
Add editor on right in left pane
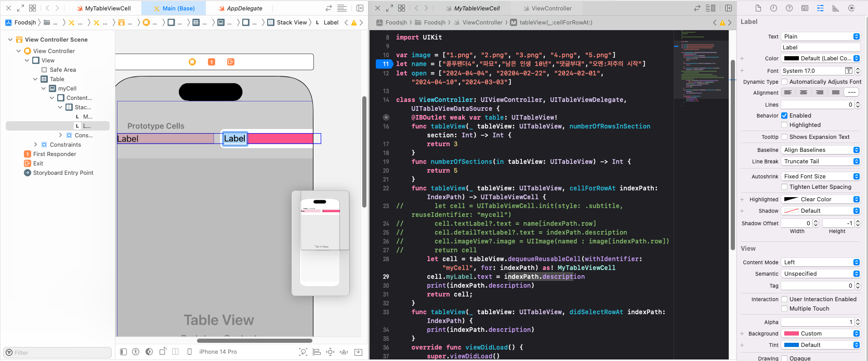pos(360,8)
